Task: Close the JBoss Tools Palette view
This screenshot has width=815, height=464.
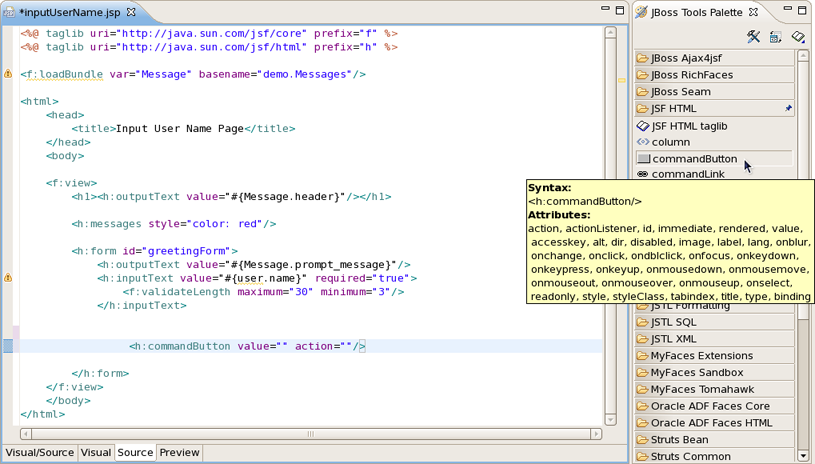Action: tap(753, 11)
